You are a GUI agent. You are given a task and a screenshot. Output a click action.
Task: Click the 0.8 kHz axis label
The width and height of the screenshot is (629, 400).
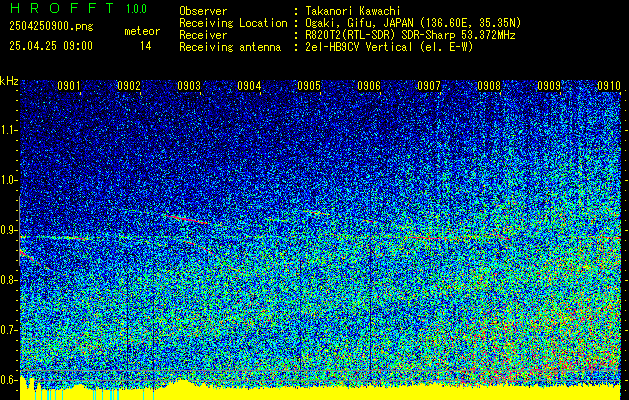(9, 280)
